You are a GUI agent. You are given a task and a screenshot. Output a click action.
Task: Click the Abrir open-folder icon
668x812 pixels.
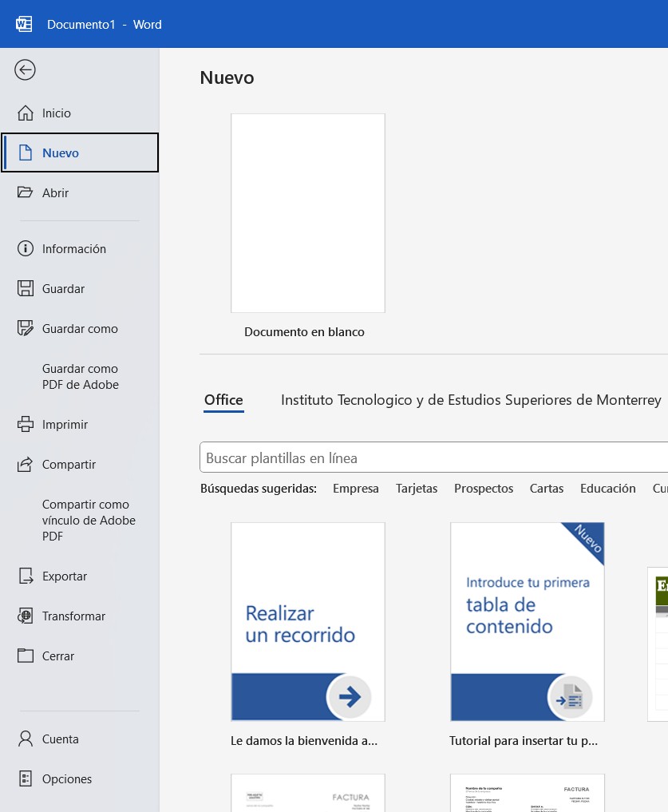click(25, 192)
